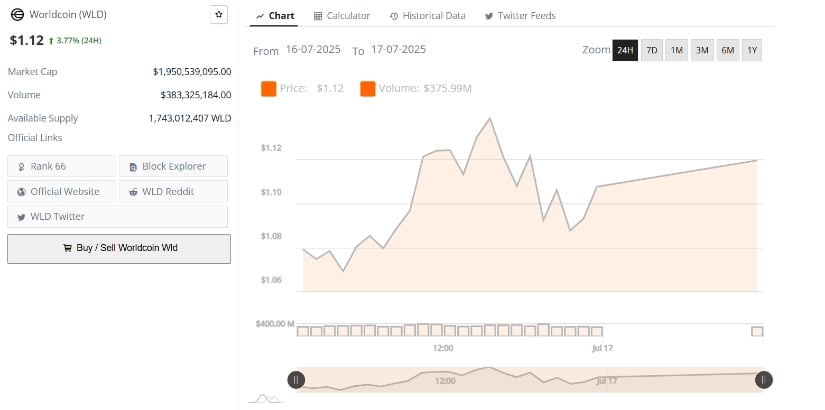This screenshot has height=410, width=825.
Task: Select the 7D zoom range
Action: [652, 51]
